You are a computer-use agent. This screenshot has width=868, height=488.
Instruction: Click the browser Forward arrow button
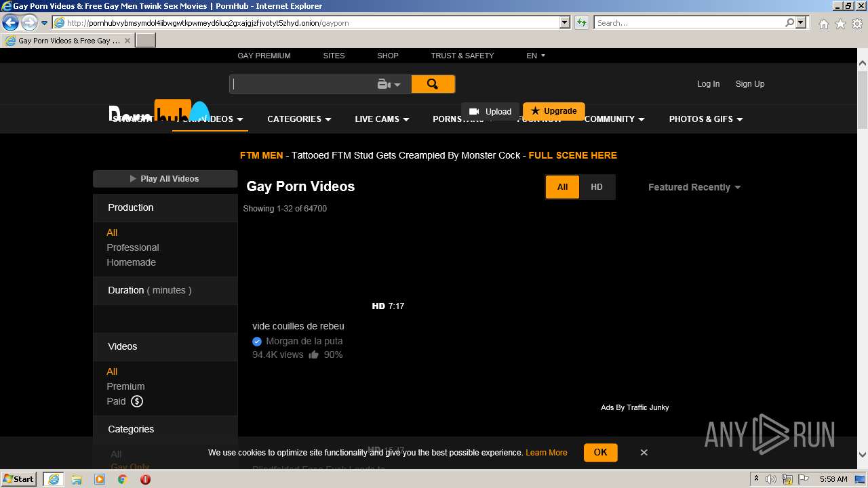coord(29,22)
